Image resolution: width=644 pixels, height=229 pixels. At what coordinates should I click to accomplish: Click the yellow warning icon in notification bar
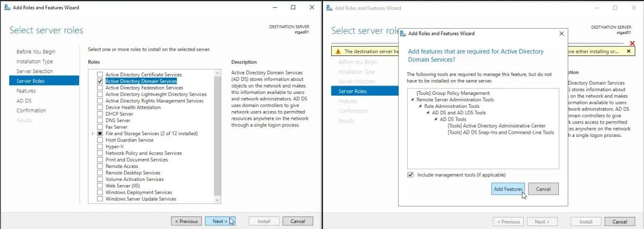[x=338, y=51]
